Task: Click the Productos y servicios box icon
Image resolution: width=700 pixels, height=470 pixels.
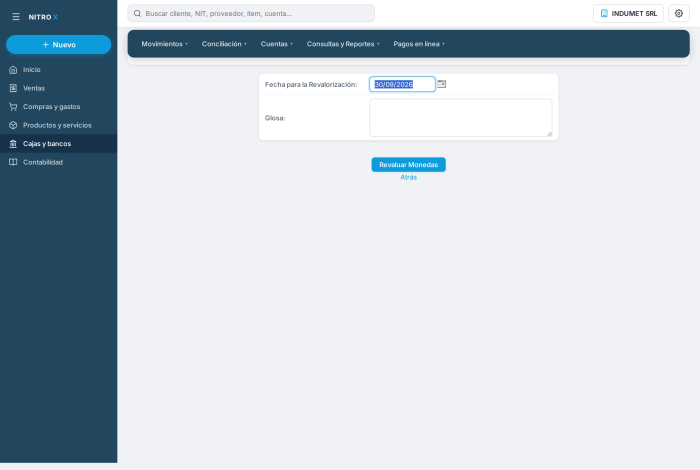Action: pyautogui.click(x=13, y=125)
